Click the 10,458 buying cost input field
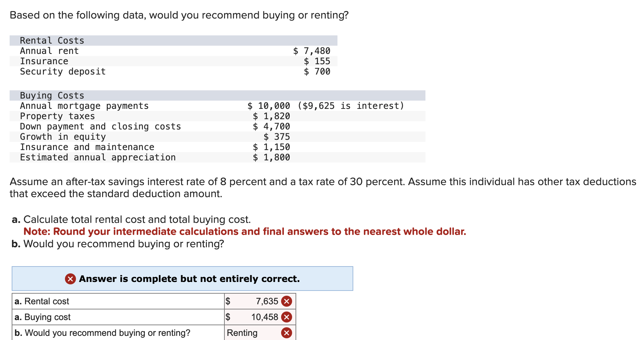Screen dimensions: 644x340 (x=265, y=317)
